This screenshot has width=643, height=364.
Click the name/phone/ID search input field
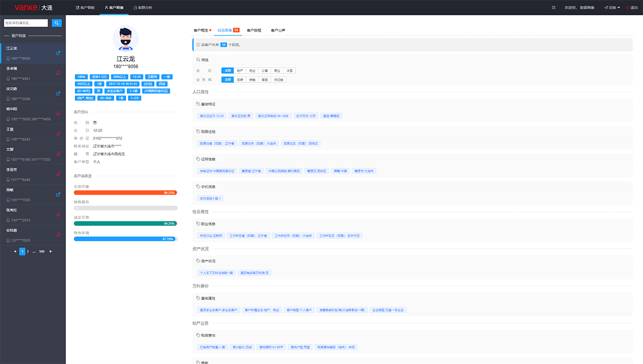coord(26,23)
